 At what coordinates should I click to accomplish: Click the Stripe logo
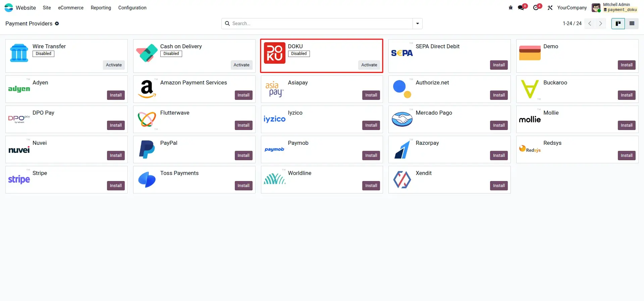point(19,179)
